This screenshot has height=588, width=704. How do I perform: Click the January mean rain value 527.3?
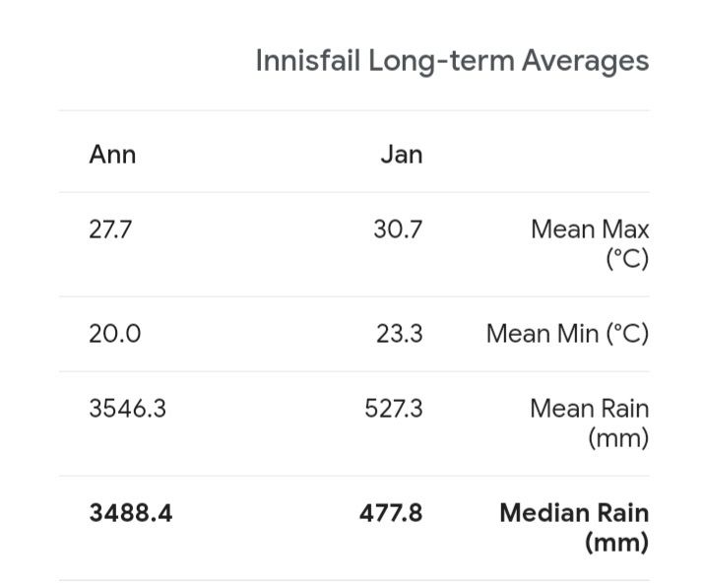point(393,409)
